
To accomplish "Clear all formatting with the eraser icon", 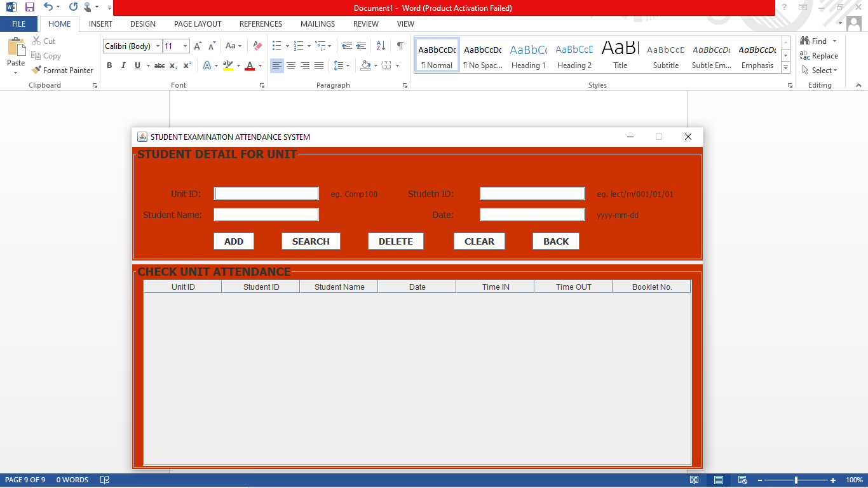I will [257, 46].
